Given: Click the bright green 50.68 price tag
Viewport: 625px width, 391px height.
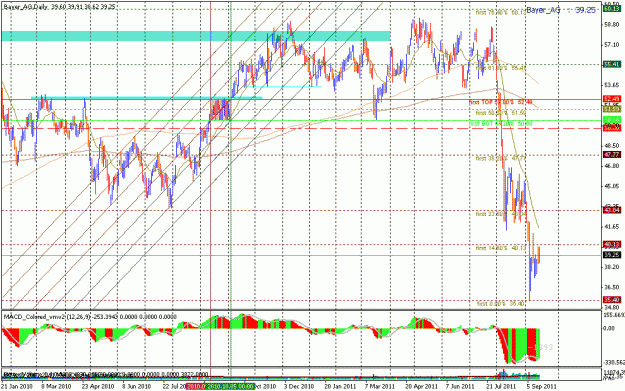Looking at the screenshot, I should coord(612,120).
